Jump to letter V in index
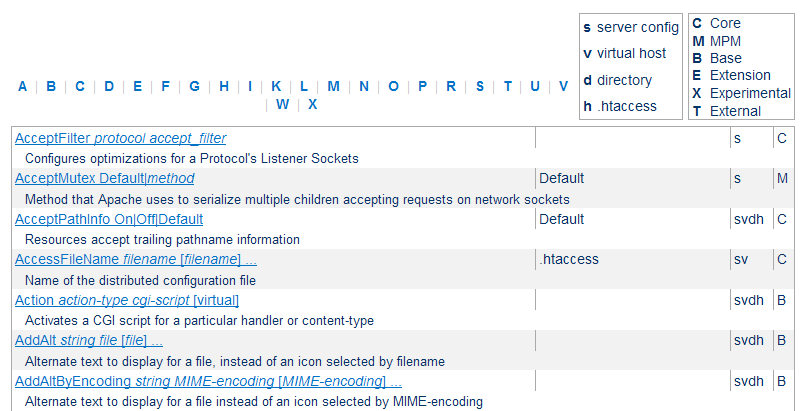 click(x=563, y=86)
